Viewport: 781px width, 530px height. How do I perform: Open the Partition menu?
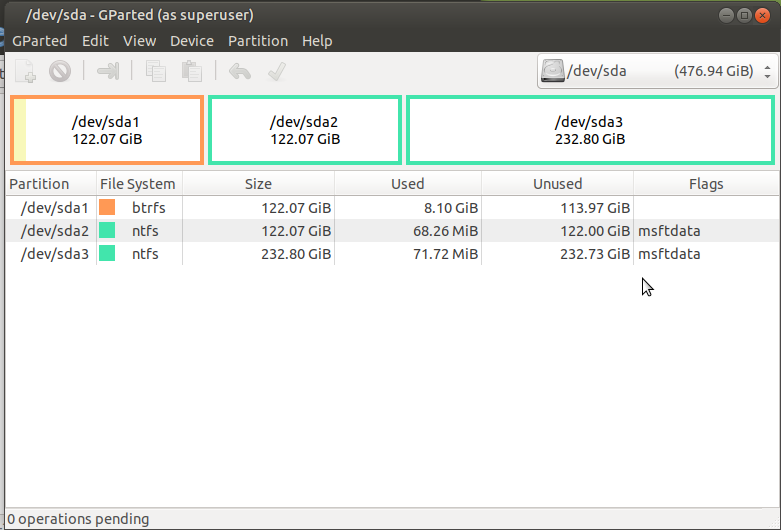tap(258, 41)
